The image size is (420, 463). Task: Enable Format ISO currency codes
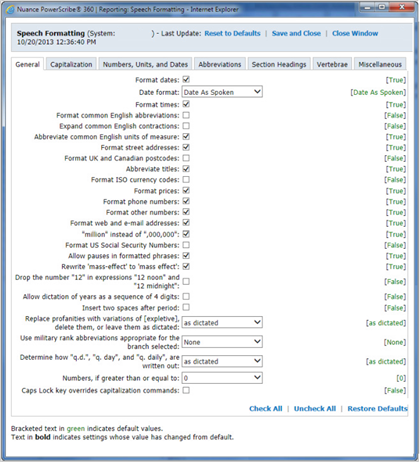[x=186, y=180]
